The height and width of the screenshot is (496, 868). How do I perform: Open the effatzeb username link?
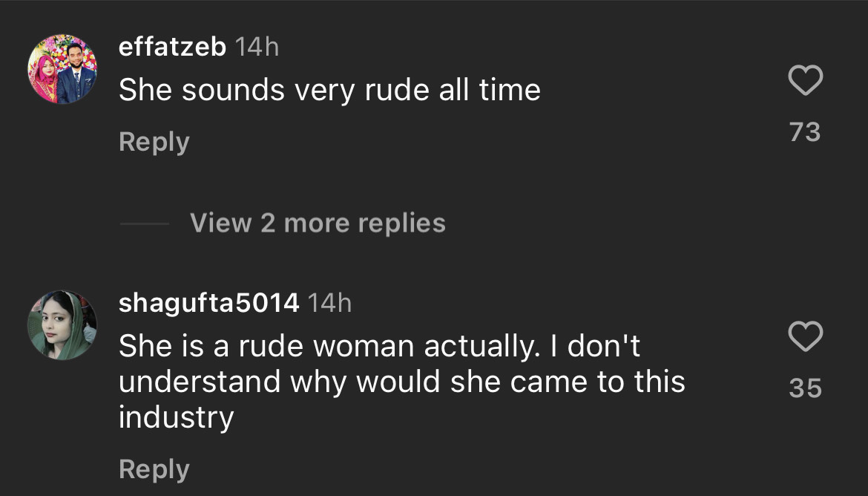172,48
